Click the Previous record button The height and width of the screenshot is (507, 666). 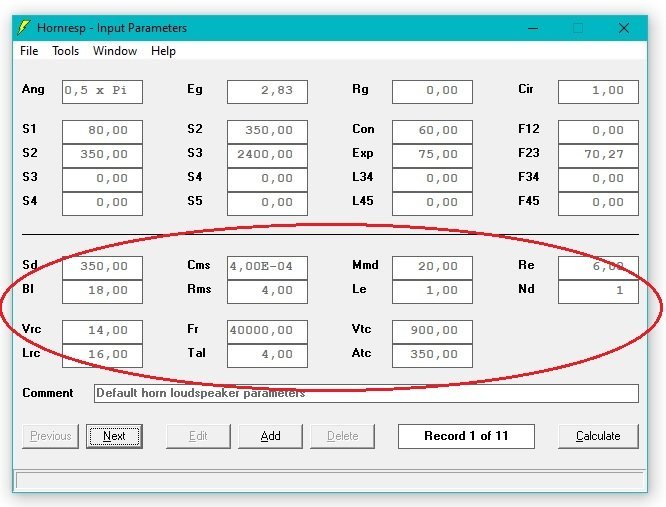(51, 436)
